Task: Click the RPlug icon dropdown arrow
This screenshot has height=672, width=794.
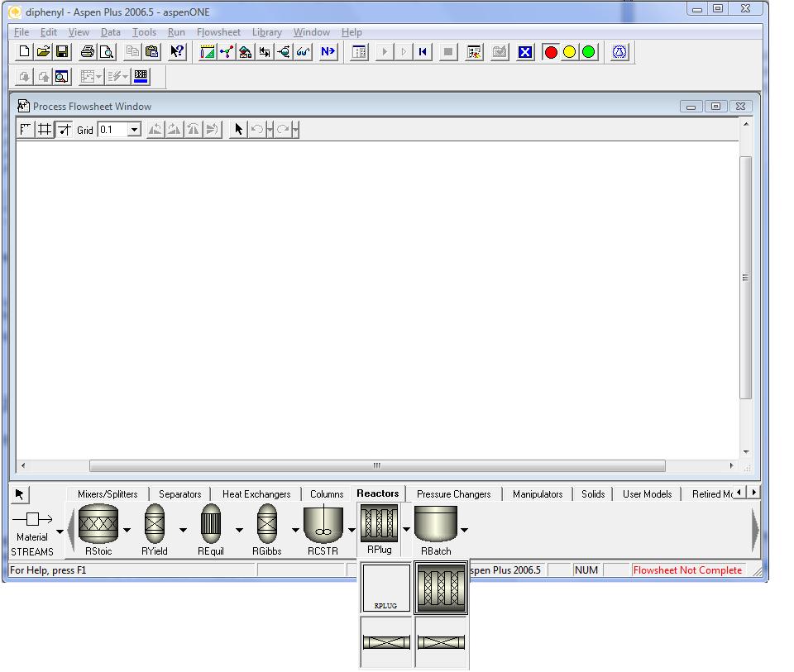Action: [x=406, y=529]
